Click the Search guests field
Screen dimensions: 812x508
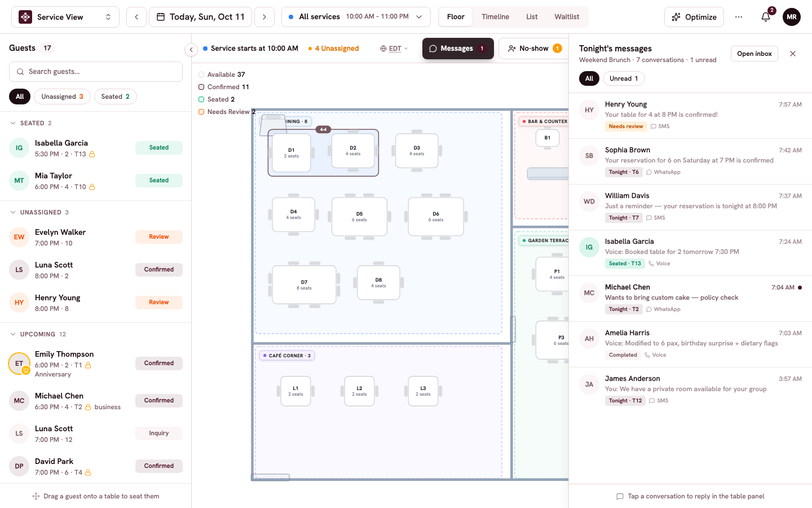[96, 72]
